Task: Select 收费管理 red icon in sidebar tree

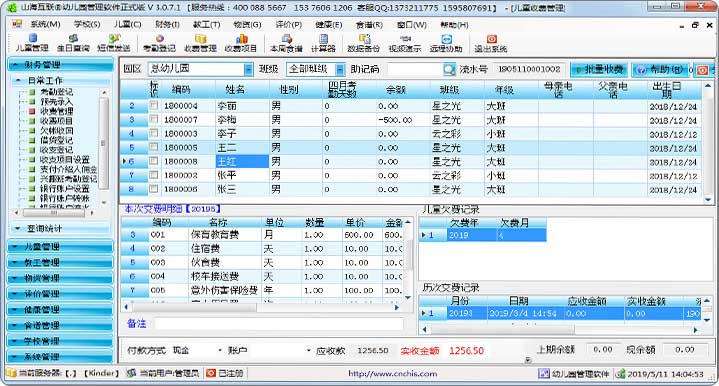Action: (x=32, y=111)
